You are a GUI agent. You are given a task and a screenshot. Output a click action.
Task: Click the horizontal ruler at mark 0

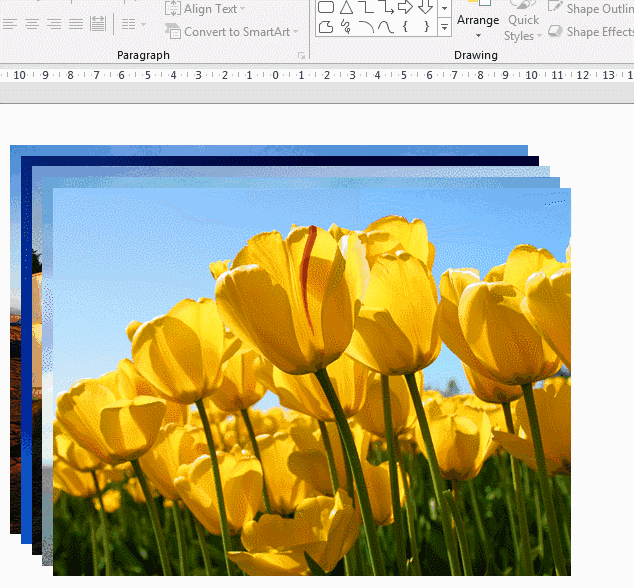[275, 75]
